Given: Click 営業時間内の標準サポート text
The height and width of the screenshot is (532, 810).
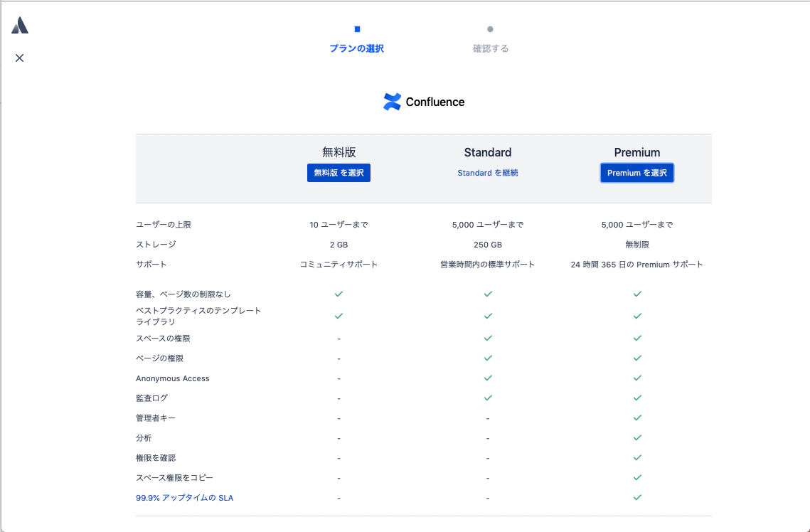Looking at the screenshot, I should coord(488,265).
